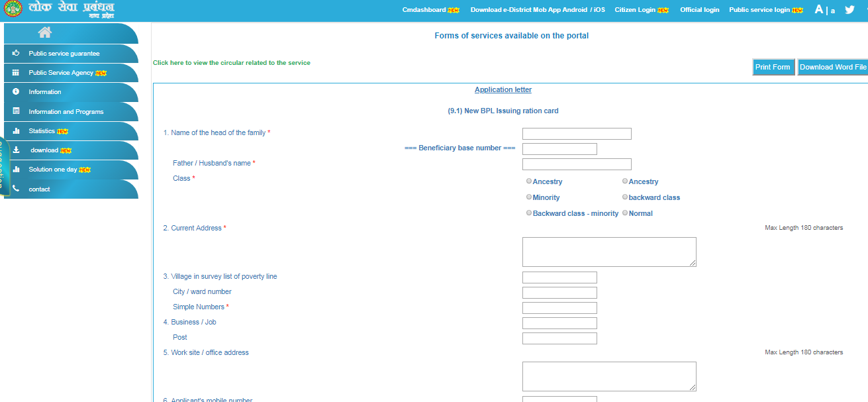This screenshot has height=402, width=868.
Task: Click the Lok Seva Prabandhan emblem logo
Action: [15, 9]
